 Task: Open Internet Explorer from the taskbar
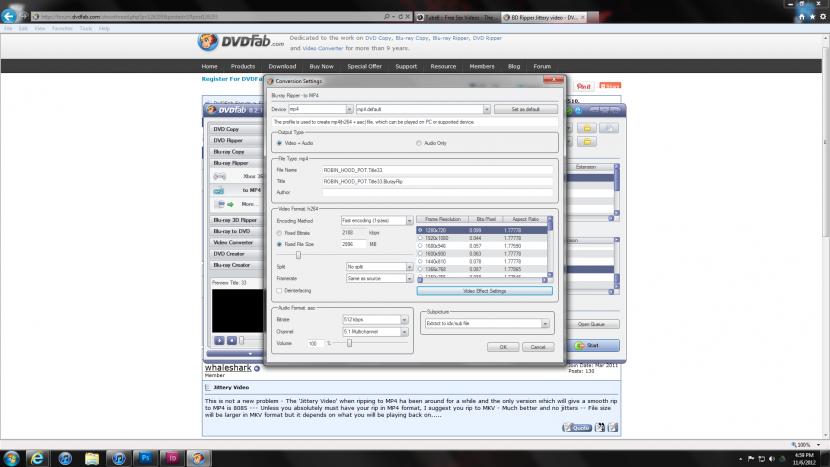(37, 458)
